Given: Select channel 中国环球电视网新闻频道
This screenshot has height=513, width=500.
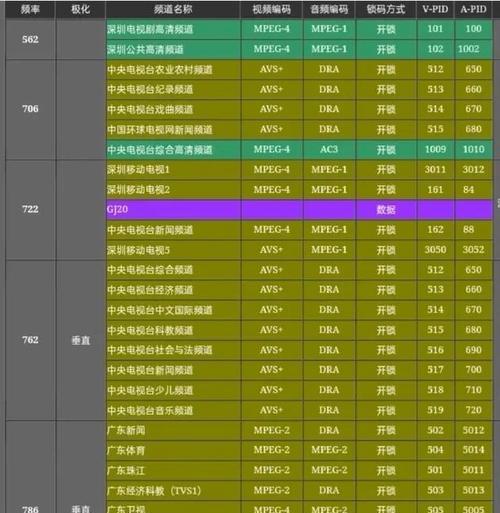Looking at the screenshot, I should 174,129.
